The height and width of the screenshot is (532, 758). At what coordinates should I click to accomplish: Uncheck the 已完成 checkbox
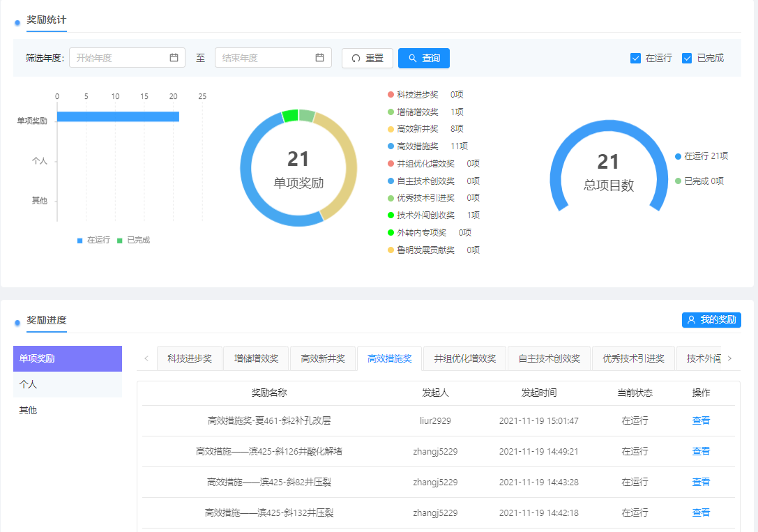click(x=687, y=59)
